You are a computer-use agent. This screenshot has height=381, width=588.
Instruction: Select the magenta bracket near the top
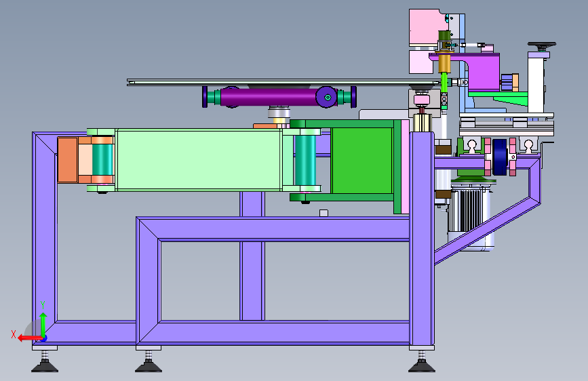[482, 71]
